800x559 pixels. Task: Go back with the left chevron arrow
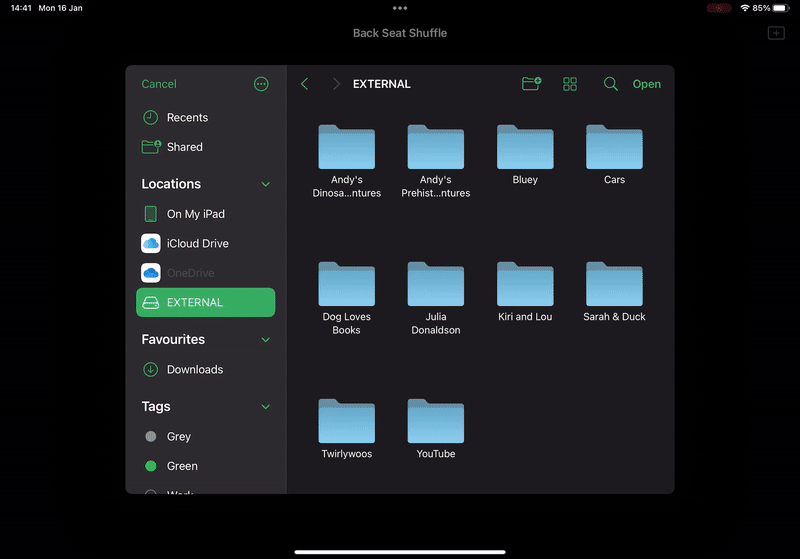305,84
